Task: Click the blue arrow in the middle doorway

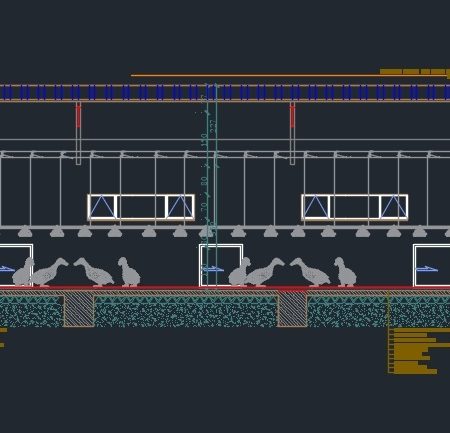Action: point(213,269)
